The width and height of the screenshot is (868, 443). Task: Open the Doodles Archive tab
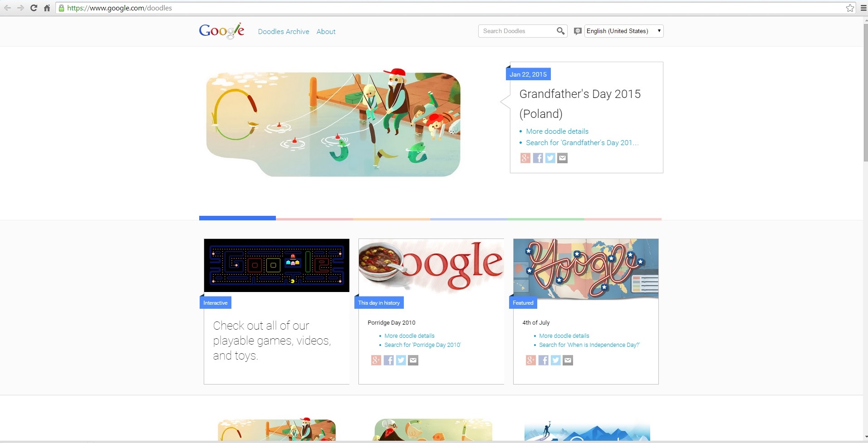coord(284,31)
